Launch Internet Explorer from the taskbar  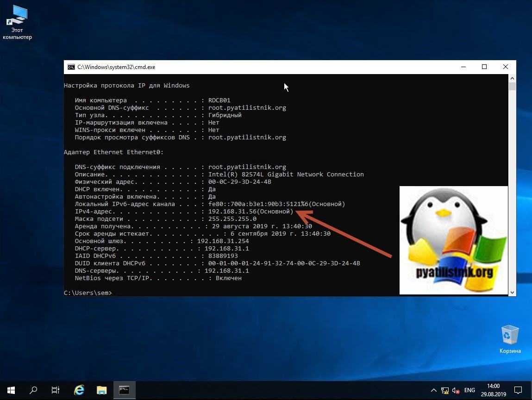79,390
